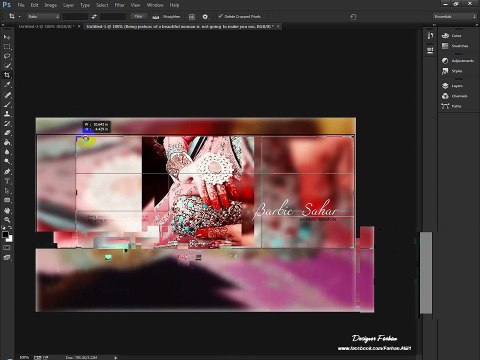
Task: Select the Paint Bucket tool
Action: [x=7, y=142]
